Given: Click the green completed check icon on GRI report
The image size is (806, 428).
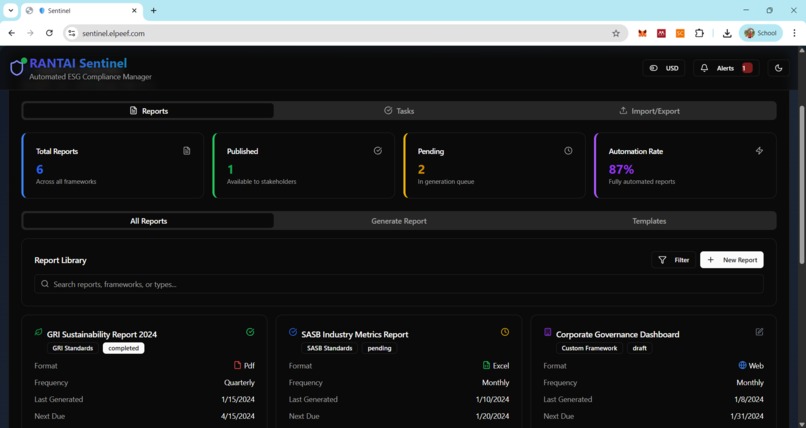Looking at the screenshot, I should click(x=250, y=332).
